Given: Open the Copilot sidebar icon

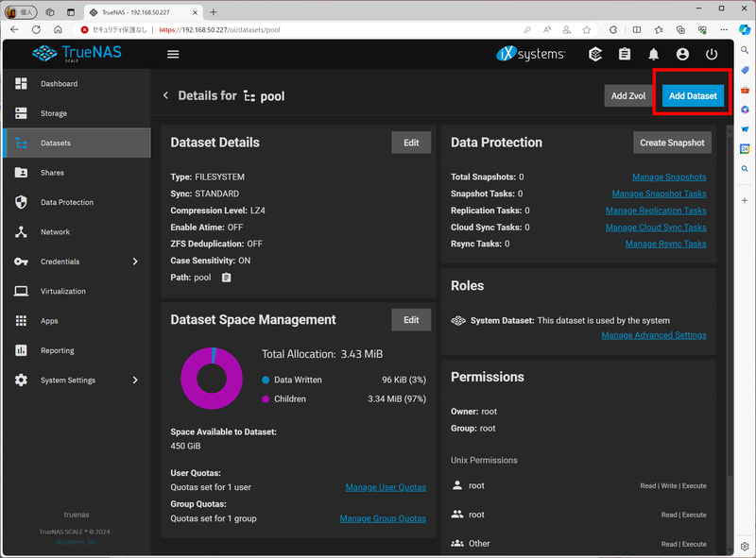Looking at the screenshot, I should tap(745, 29).
